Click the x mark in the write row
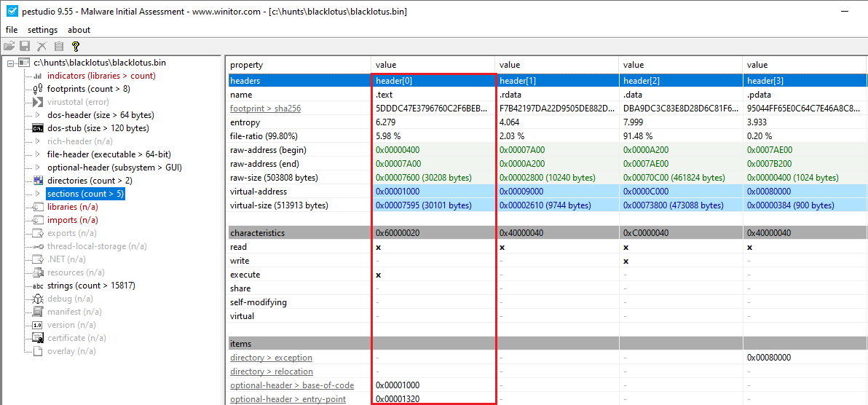The width and height of the screenshot is (868, 405). point(626,261)
